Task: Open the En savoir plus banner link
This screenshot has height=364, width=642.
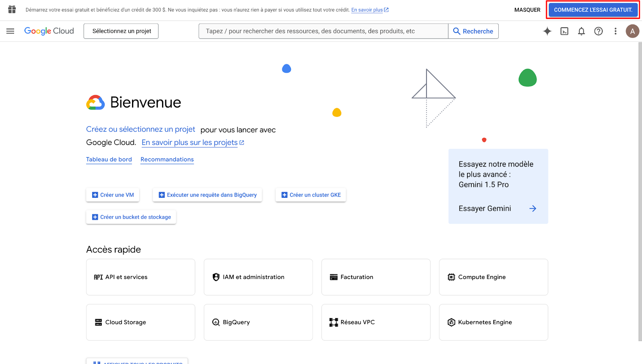Action: [370, 10]
